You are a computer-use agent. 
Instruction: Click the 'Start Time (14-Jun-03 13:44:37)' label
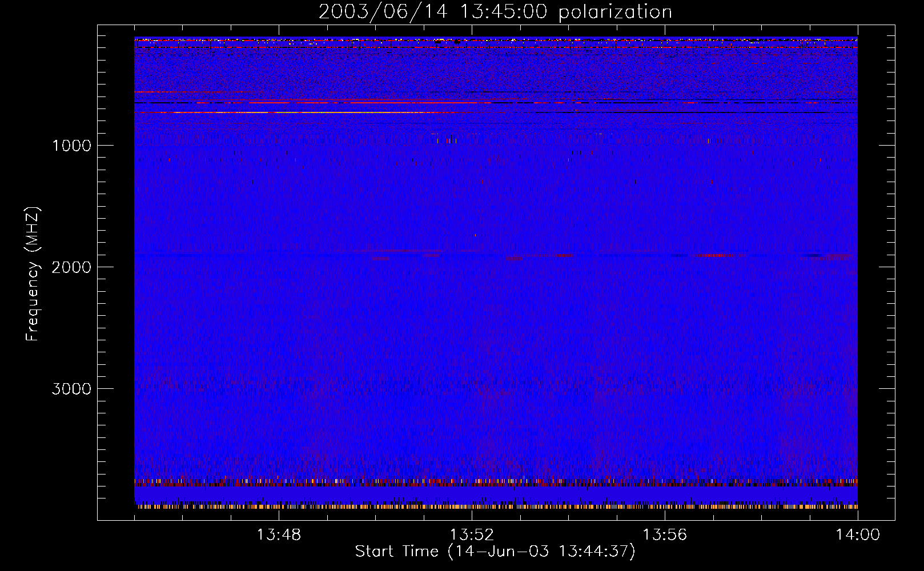point(495,552)
